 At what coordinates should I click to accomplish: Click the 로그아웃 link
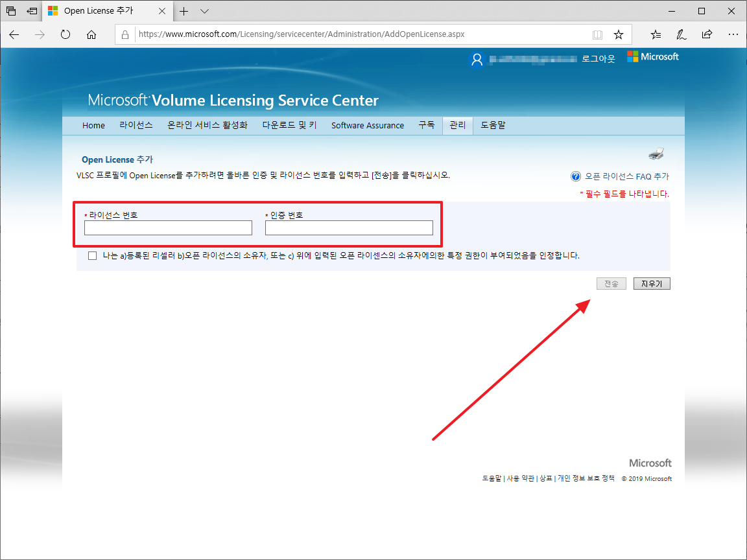click(x=599, y=59)
